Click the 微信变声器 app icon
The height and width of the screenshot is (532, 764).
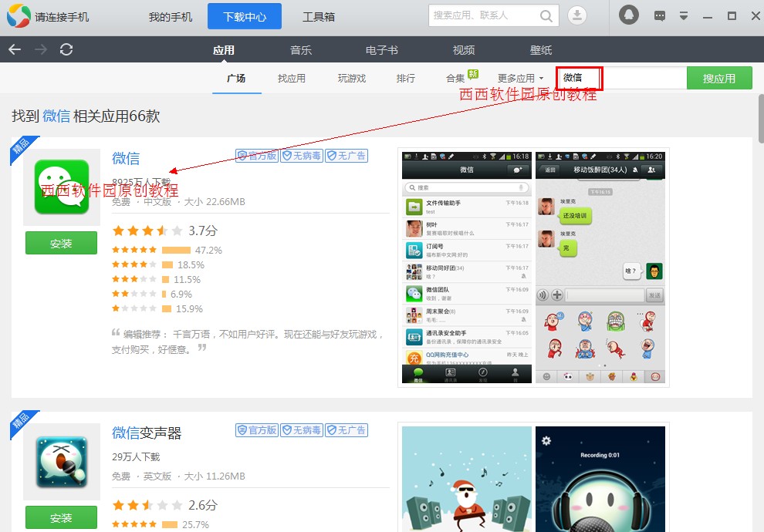pos(62,461)
